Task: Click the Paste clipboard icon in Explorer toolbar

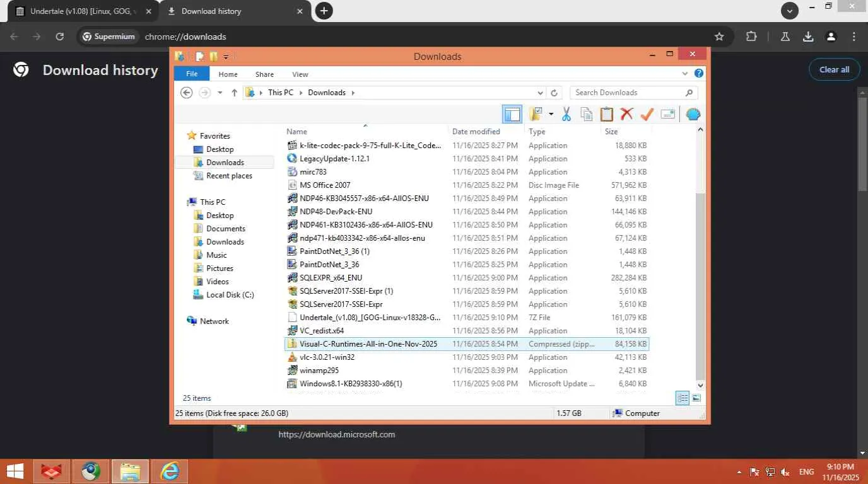Action: [607, 114]
